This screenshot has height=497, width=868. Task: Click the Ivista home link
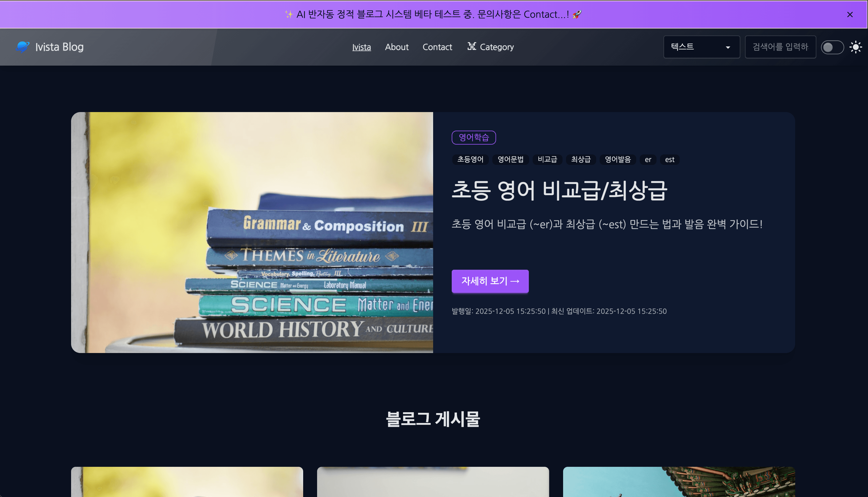click(x=361, y=47)
